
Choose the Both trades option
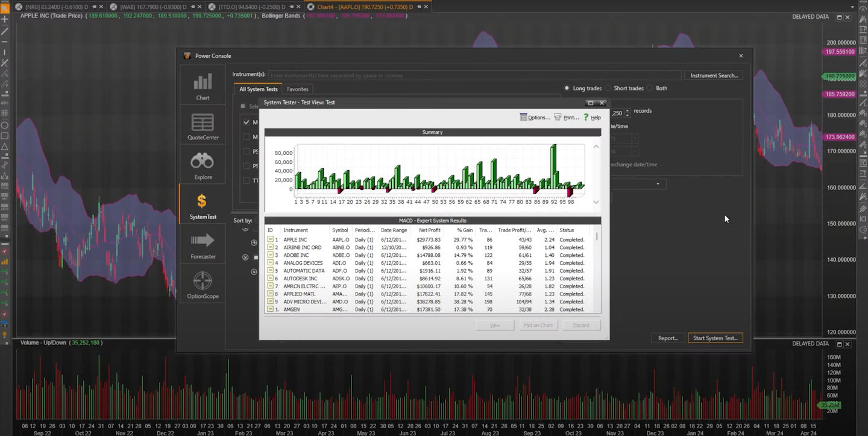pyautogui.click(x=654, y=88)
